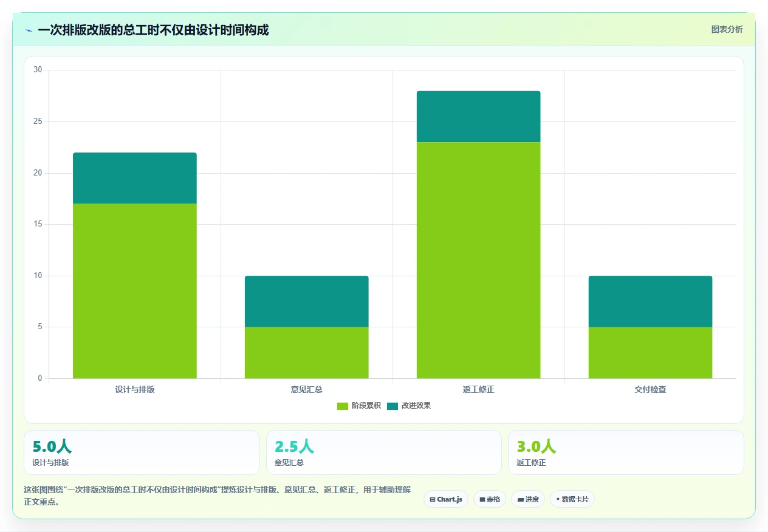Click the description paragraph beginning 这张图围绕

coord(218,496)
